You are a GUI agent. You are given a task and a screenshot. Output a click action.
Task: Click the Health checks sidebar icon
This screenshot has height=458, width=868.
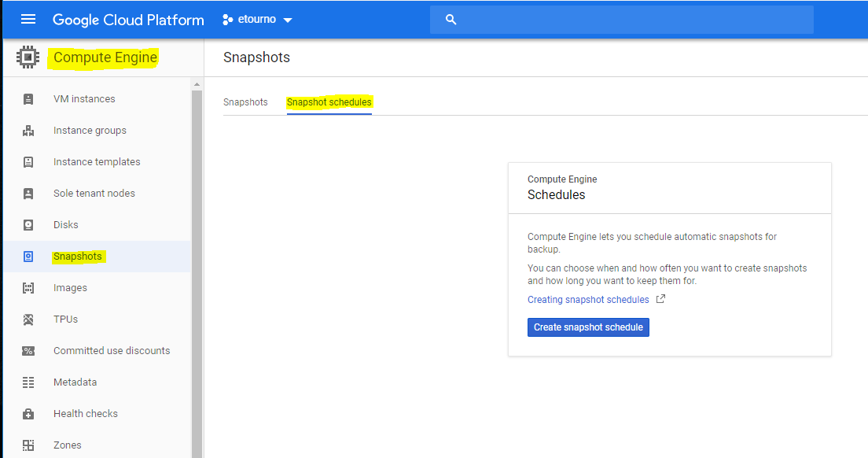pos(28,414)
